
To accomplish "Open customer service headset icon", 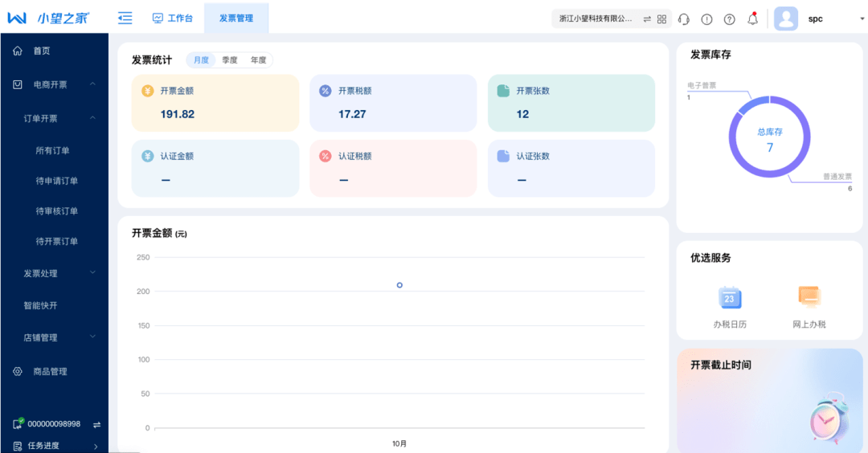I will (x=684, y=19).
